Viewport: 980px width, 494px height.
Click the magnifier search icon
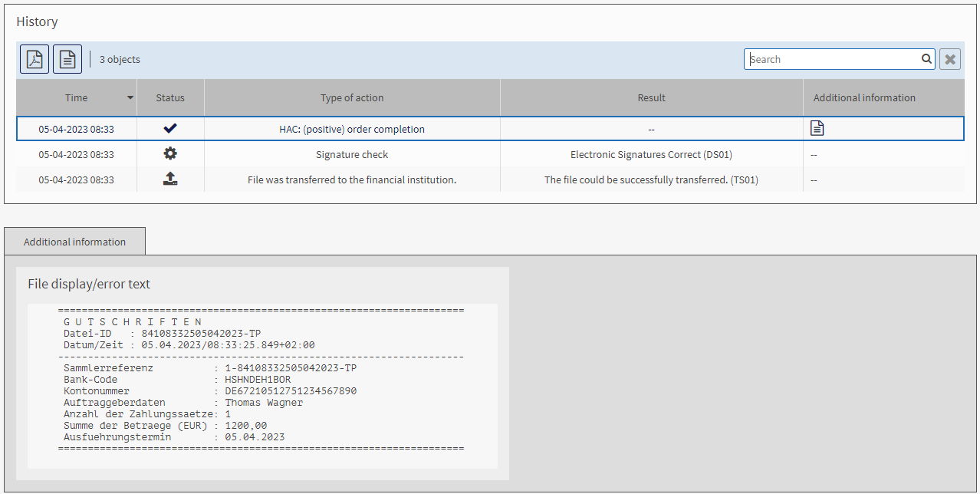pos(926,59)
